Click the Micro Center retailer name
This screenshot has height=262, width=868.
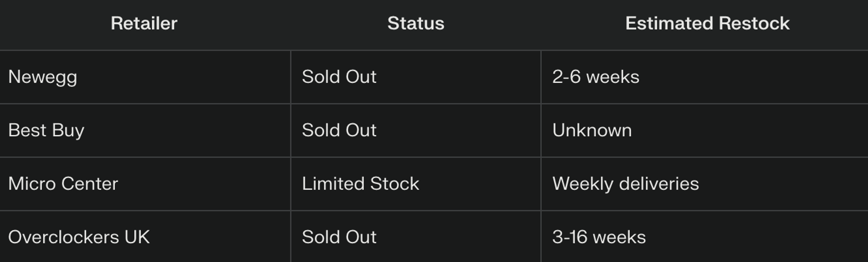(63, 184)
